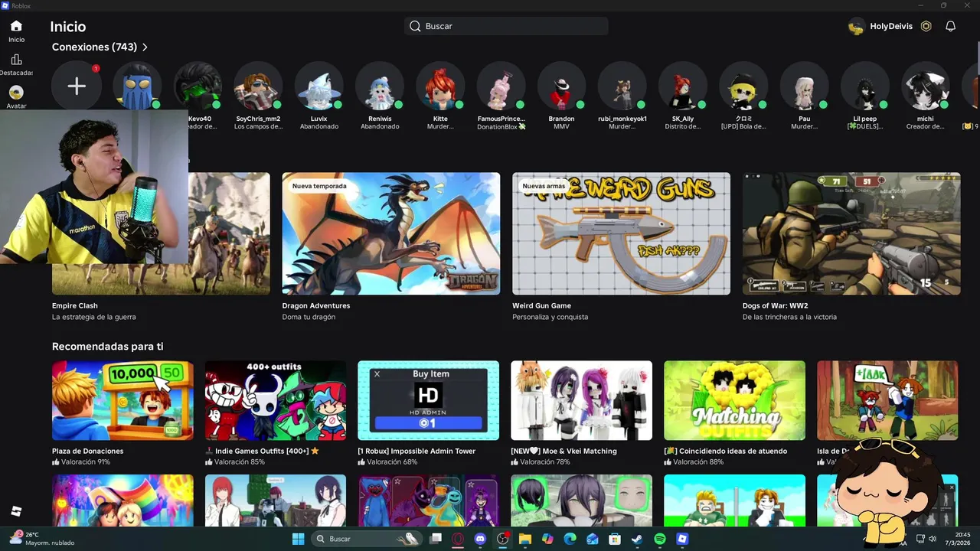Click the Plaza de Donaciones title
The image size is (980, 551).
(88, 451)
